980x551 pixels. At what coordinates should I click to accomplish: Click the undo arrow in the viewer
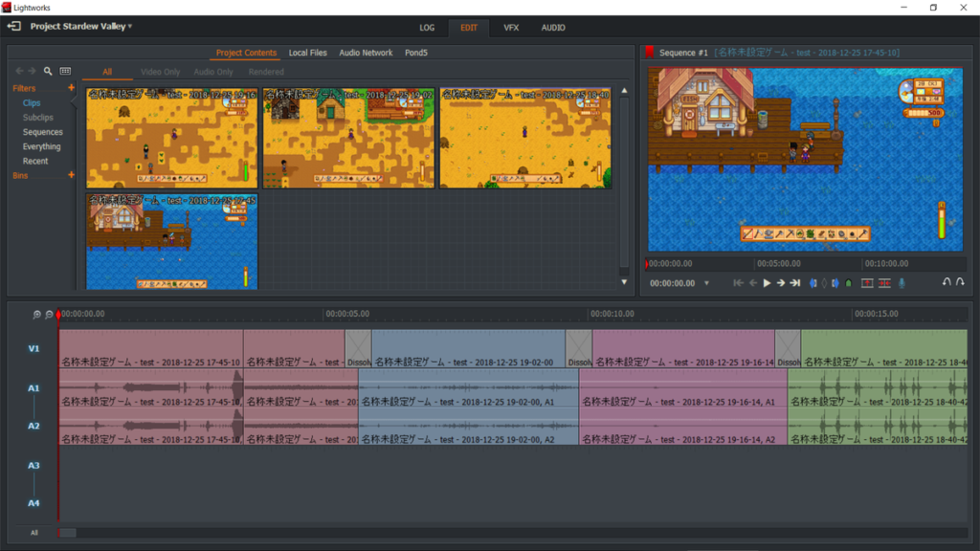(x=947, y=282)
